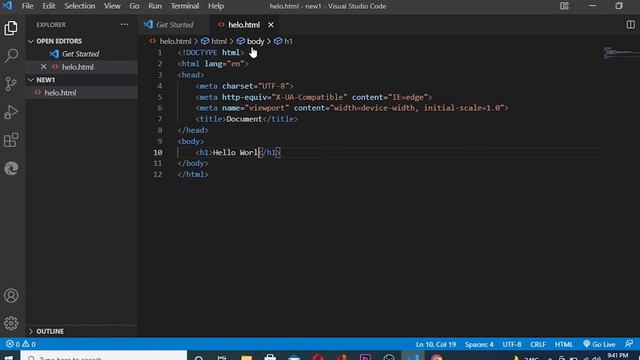Click the Go Live button in status bar
This screenshot has width=640, height=360.
(599, 344)
